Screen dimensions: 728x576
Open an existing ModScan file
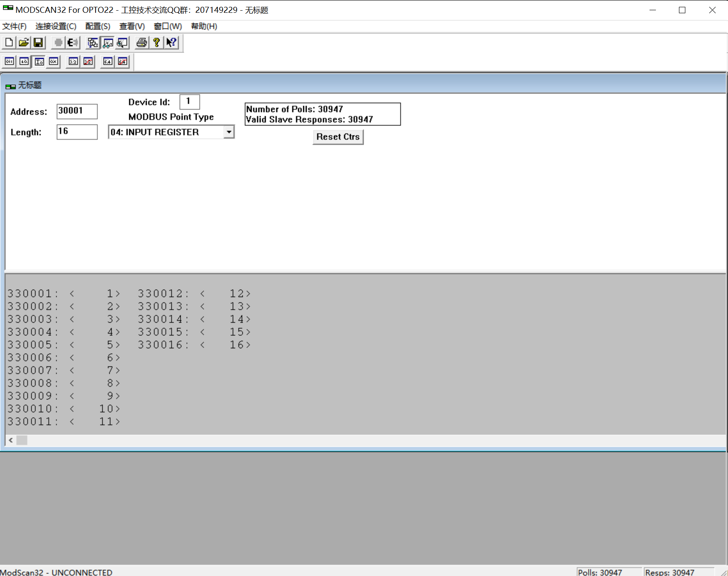coord(23,42)
